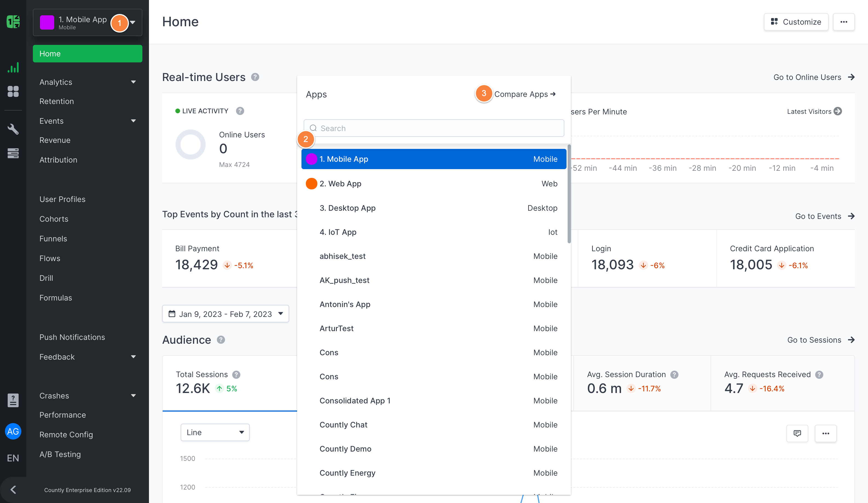The height and width of the screenshot is (503, 868).
Task: Choose Countly Chat from the app list
Action: pos(434,425)
